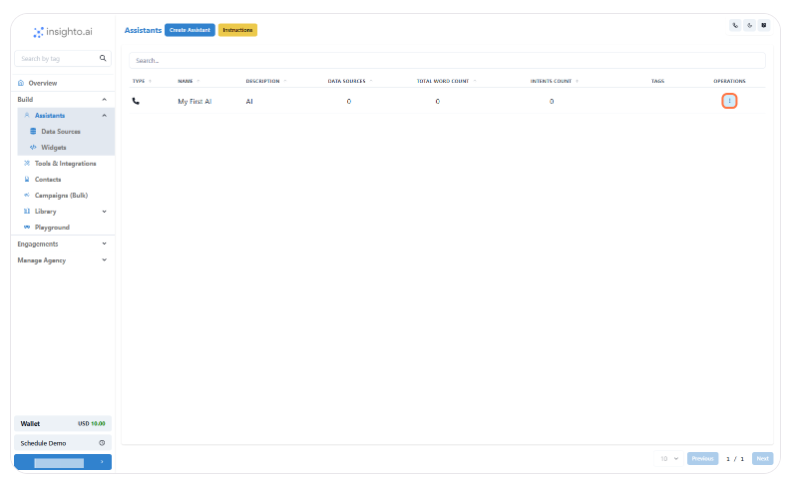Click the insighto.ai logo
Image resolution: width=787 pixels, height=496 pixels.
(x=63, y=32)
